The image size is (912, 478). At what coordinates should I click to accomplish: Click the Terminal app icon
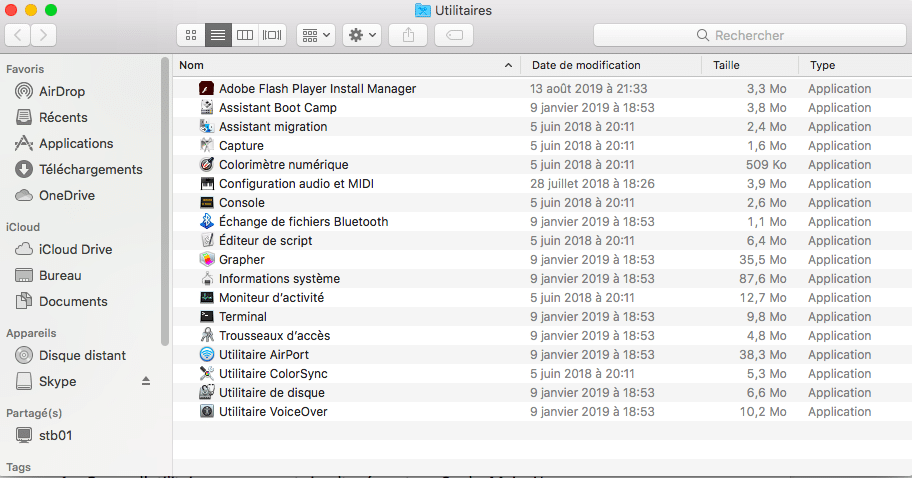click(x=206, y=316)
